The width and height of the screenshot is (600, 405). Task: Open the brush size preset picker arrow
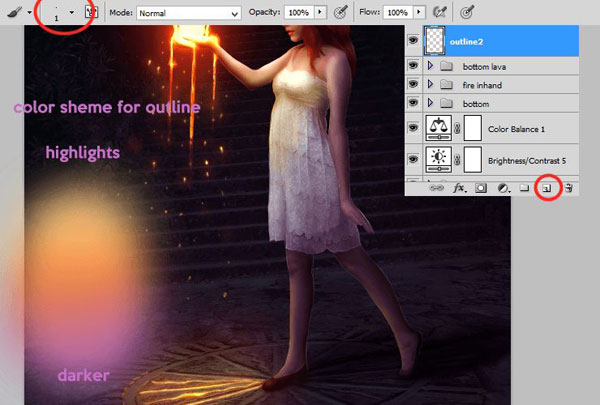[72, 12]
